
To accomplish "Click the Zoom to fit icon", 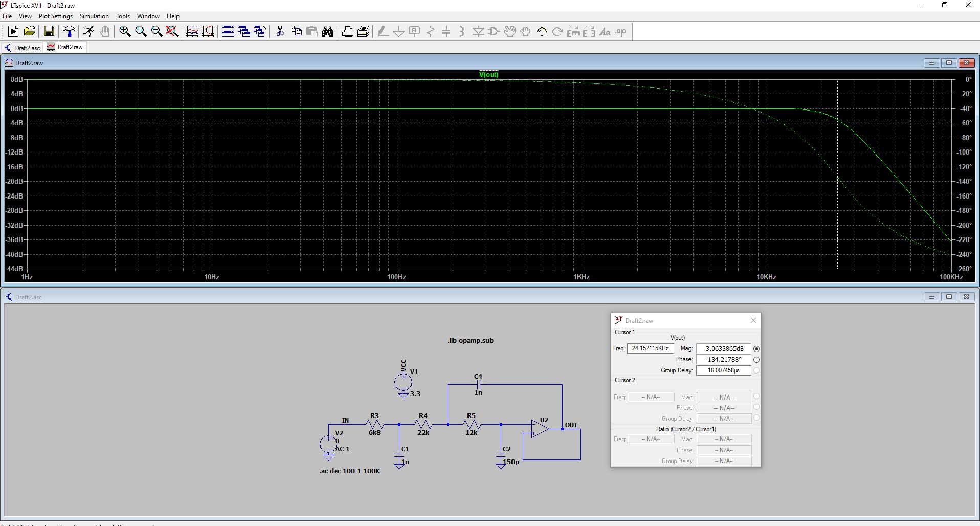I will coord(172,32).
